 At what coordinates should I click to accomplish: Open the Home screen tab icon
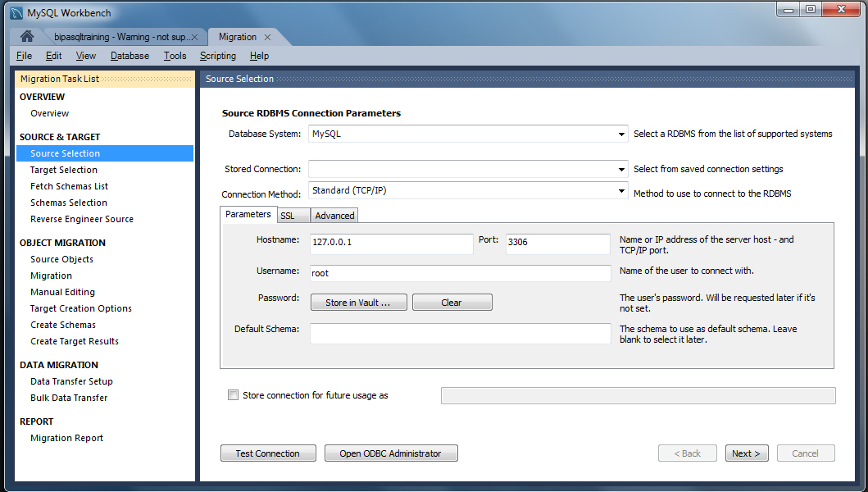[x=26, y=36]
